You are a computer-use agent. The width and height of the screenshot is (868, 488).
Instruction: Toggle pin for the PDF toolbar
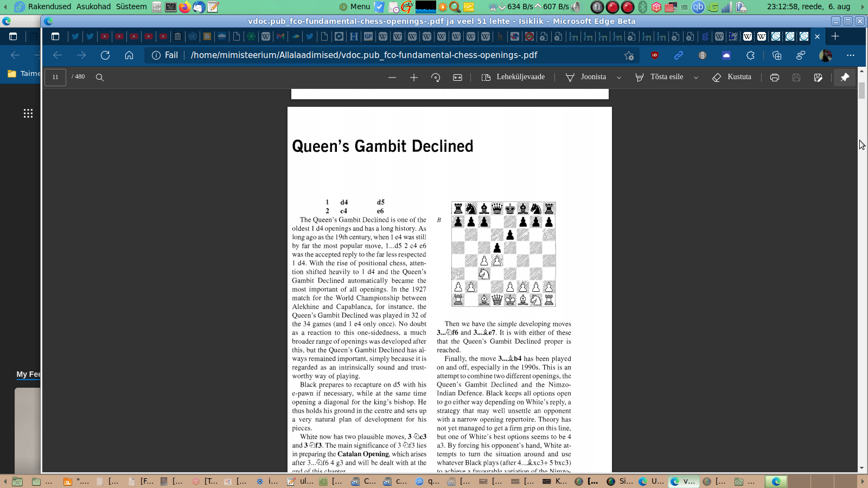(x=845, y=78)
